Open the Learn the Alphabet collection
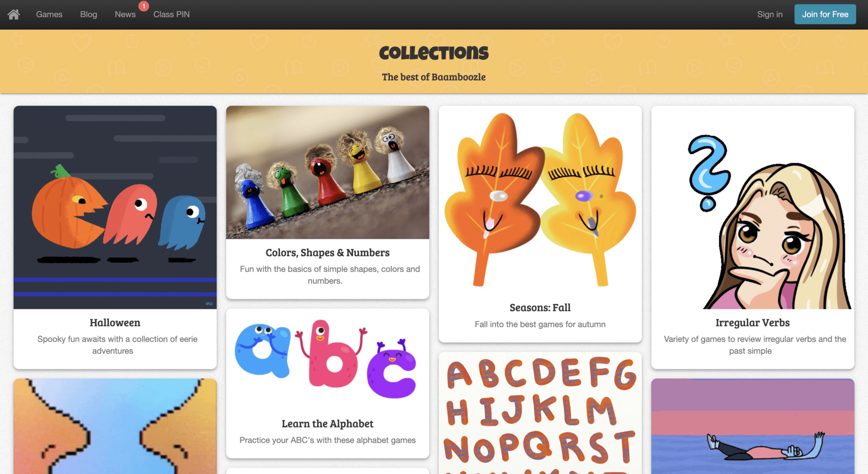868x474 pixels. click(328, 424)
